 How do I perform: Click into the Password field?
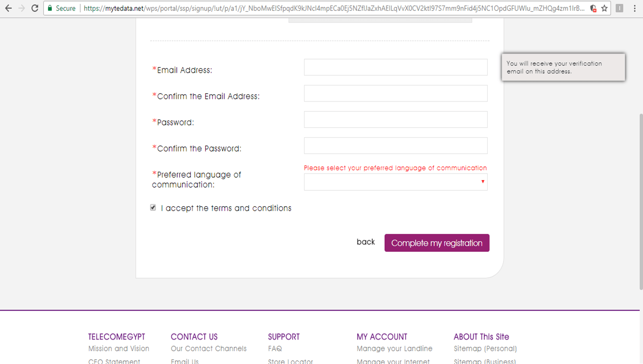pyautogui.click(x=395, y=119)
